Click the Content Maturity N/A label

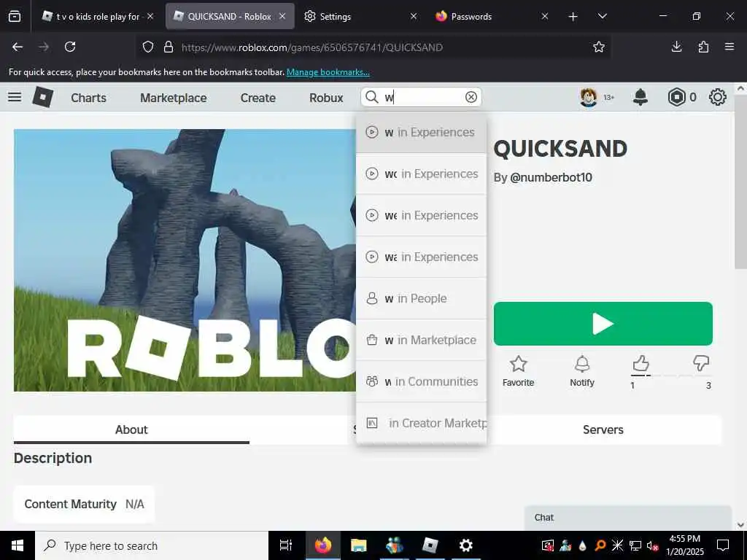tap(84, 504)
